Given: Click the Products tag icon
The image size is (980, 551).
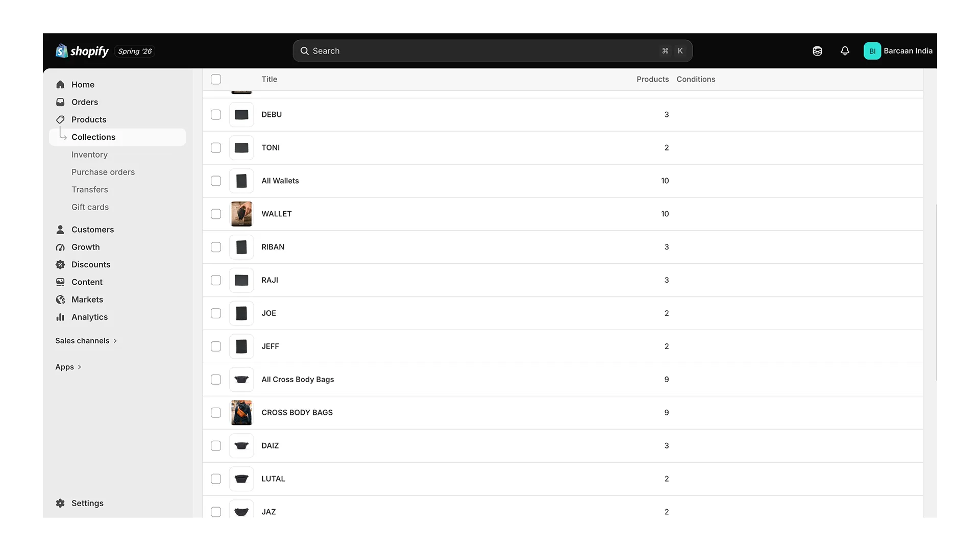Looking at the screenshot, I should coord(60,119).
